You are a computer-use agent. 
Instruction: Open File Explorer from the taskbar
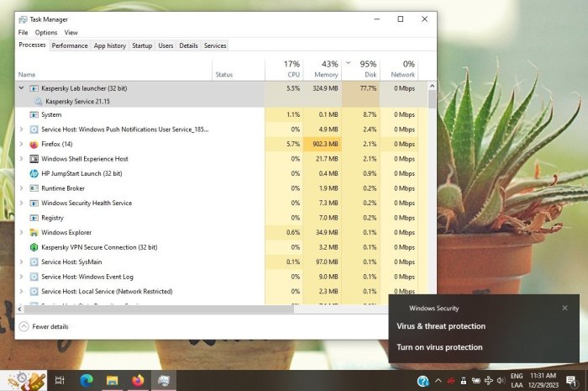112,381
